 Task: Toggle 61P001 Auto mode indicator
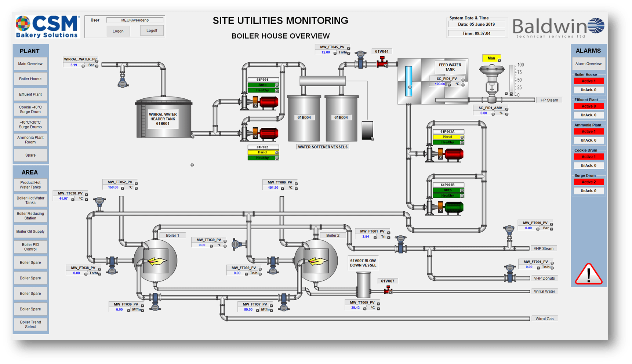click(263, 85)
